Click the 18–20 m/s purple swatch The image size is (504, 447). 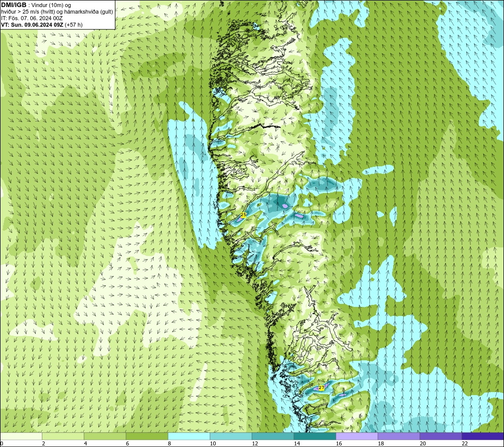coord(399,436)
